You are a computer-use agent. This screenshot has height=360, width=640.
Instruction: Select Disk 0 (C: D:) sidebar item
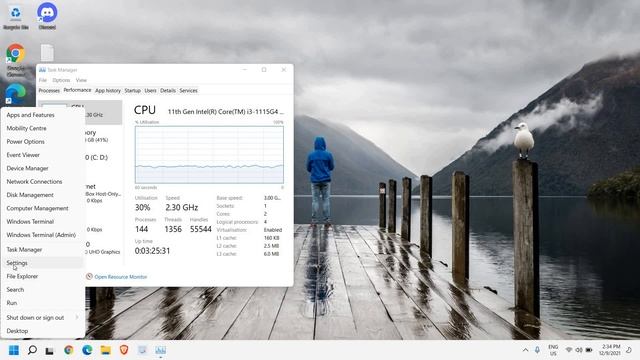click(x=103, y=158)
